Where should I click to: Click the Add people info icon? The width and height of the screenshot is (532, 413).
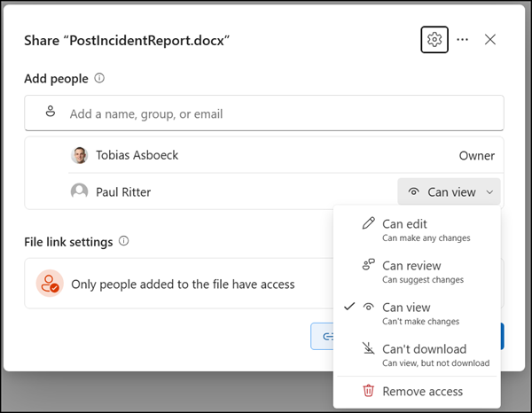(99, 78)
